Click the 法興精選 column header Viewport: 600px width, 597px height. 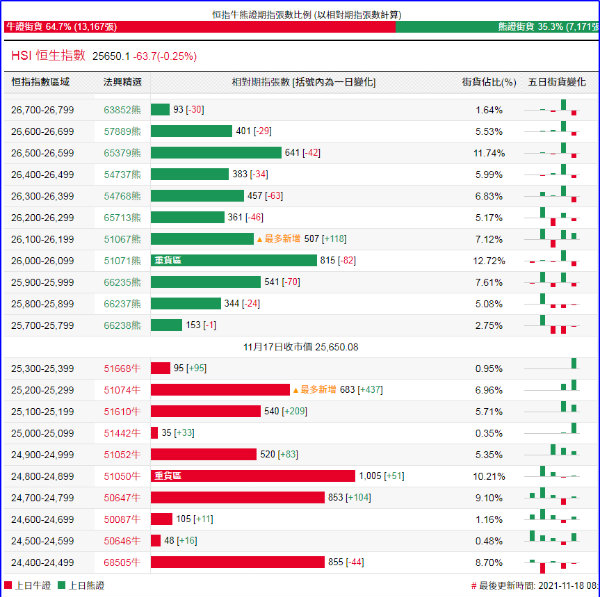[x=122, y=82]
